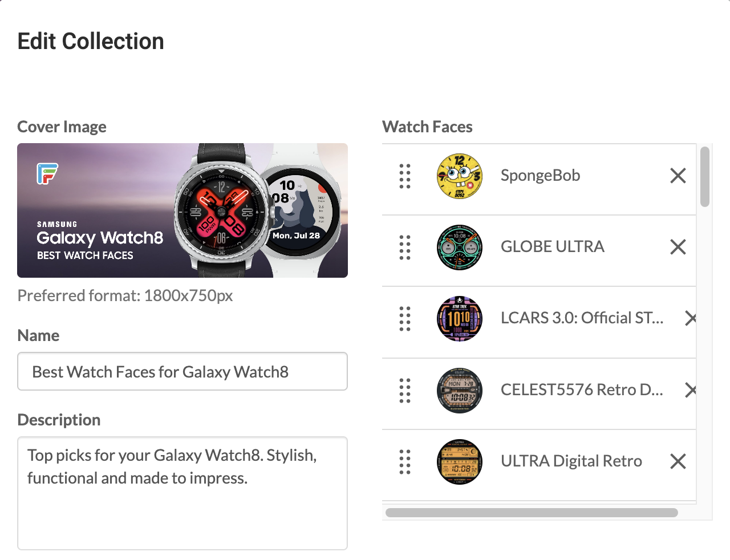Remove CELEST5576 Retro watch face

click(690, 390)
